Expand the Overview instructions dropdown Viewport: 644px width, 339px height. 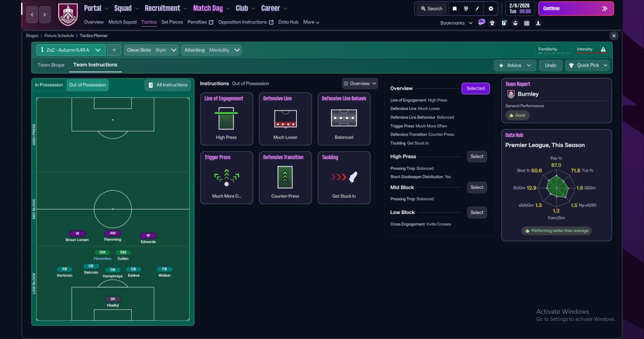pyautogui.click(x=360, y=84)
